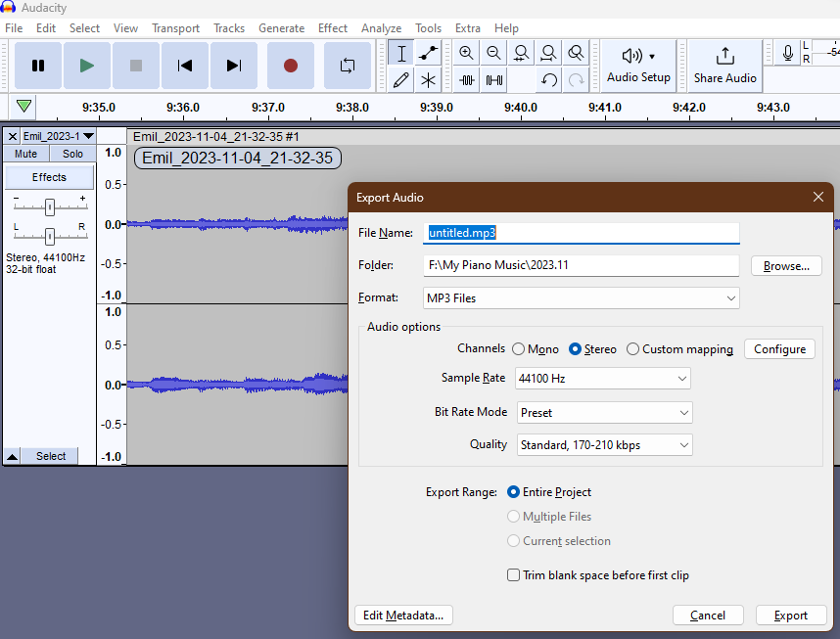Image resolution: width=840 pixels, height=639 pixels.
Task: Zoom in on the waveform
Action: click(467, 53)
